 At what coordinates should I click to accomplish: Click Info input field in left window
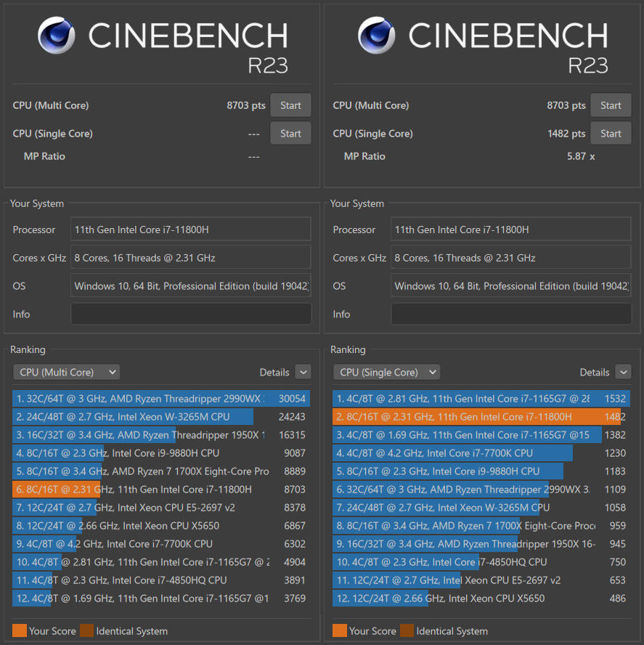[191, 314]
